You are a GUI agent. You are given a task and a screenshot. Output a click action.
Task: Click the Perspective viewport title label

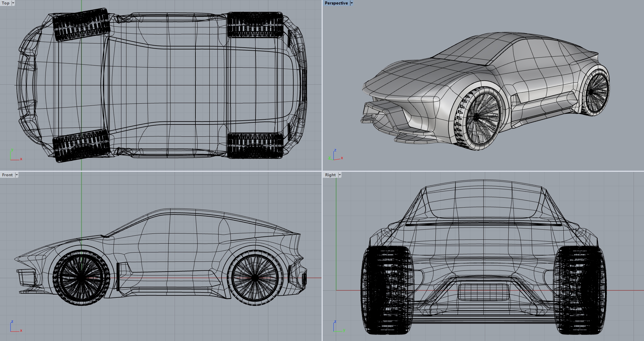[336, 3]
